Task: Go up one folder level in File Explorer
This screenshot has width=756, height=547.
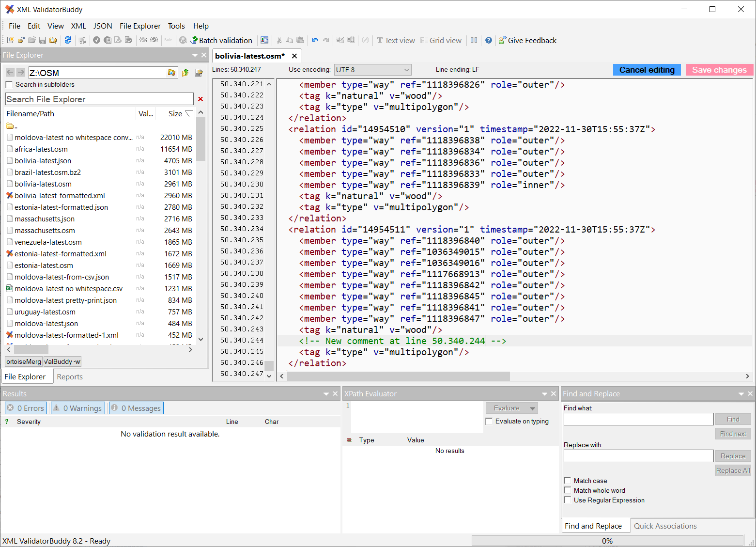Action: [185, 73]
